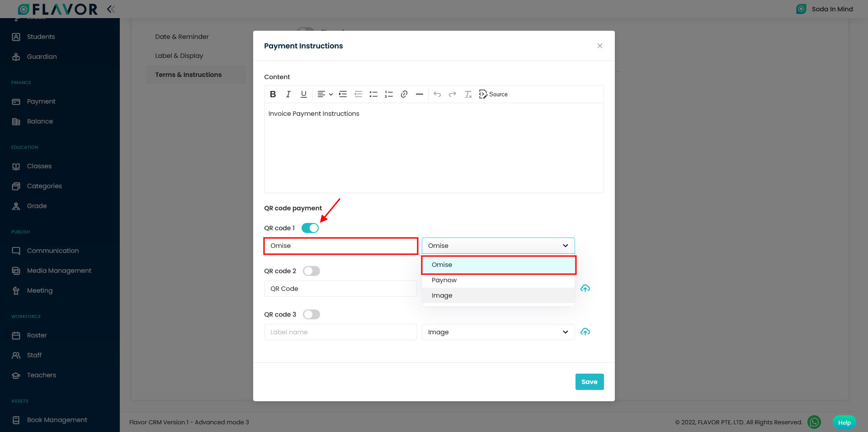Open text alignment dropdown in toolbar
868x432 pixels.
325,94
